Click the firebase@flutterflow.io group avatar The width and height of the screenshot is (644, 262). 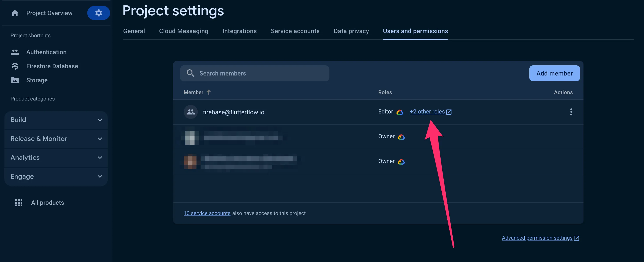point(190,112)
